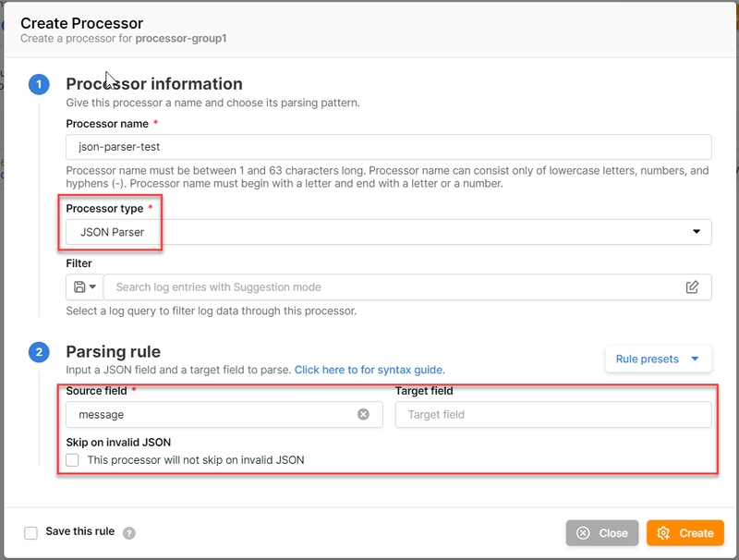The image size is (739, 560).
Task: Open the Rule presets dropdown
Action: coord(658,359)
